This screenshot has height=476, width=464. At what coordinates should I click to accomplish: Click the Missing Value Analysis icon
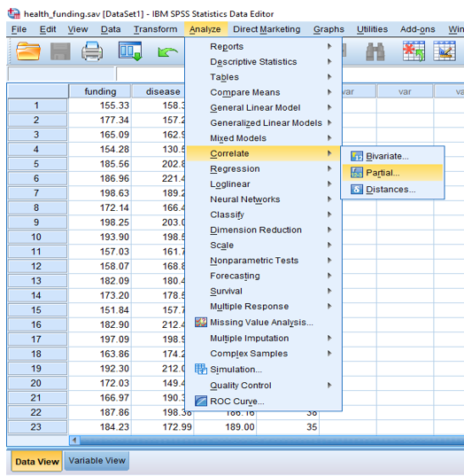coord(201,322)
